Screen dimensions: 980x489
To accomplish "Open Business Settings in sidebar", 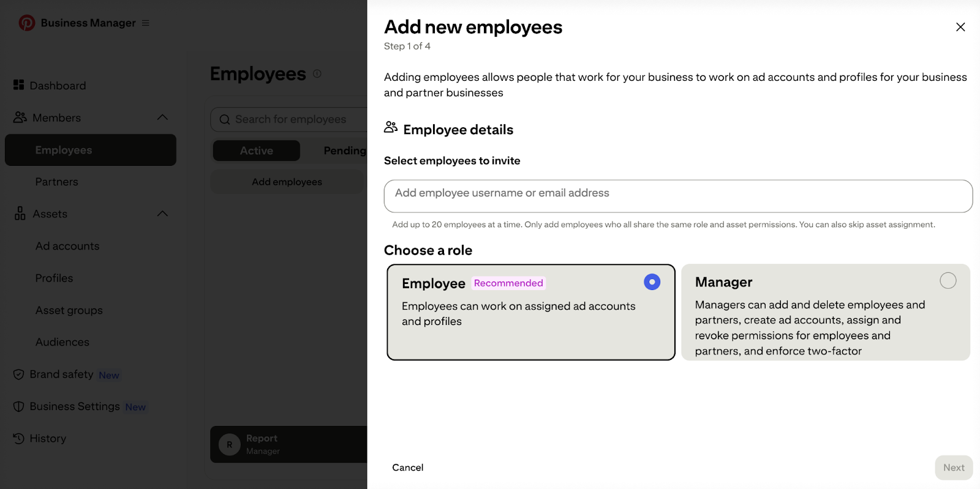I will 75,406.
